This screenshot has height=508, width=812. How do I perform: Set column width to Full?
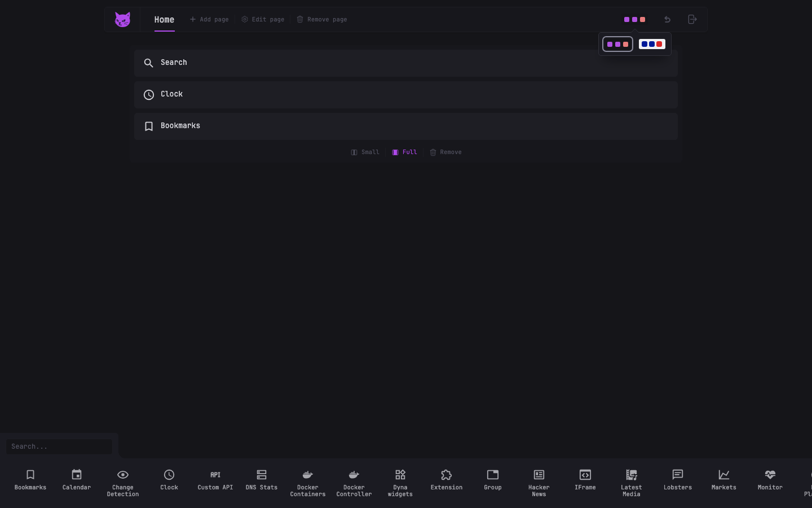click(405, 152)
